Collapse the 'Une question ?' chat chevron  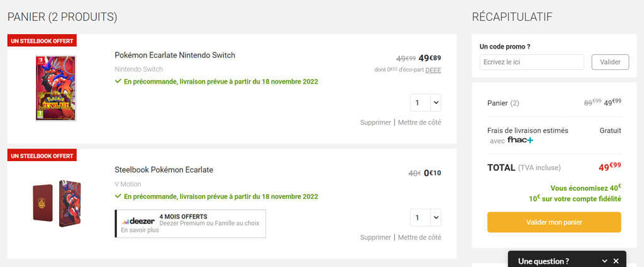[x=604, y=261]
